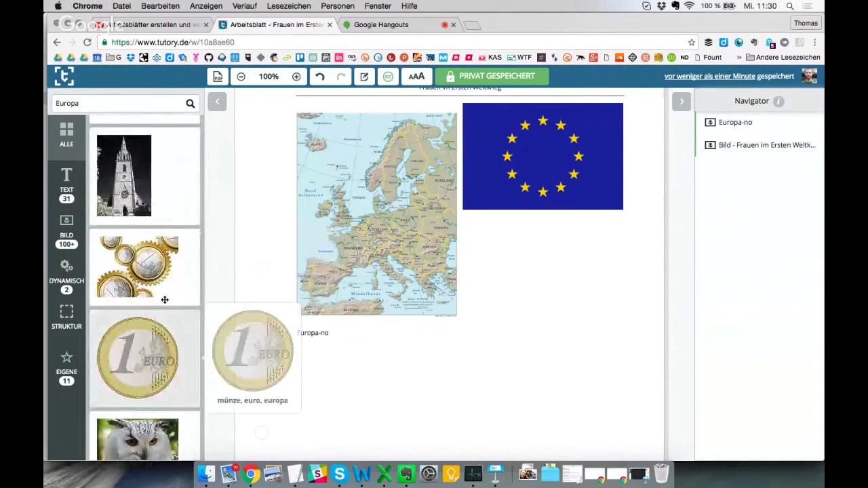Toggle the AAA font size setting
Viewport: 868px width, 488px height.
[x=416, y=77]
